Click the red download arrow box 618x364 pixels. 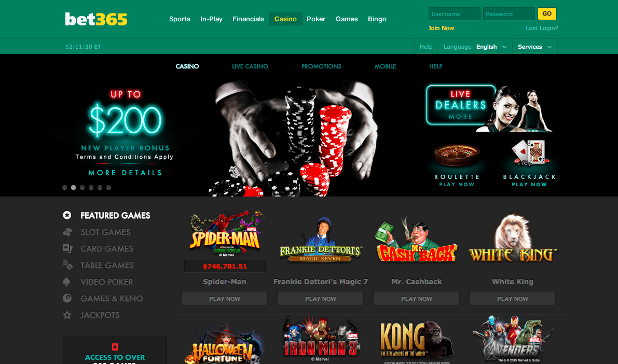(115, 347)
